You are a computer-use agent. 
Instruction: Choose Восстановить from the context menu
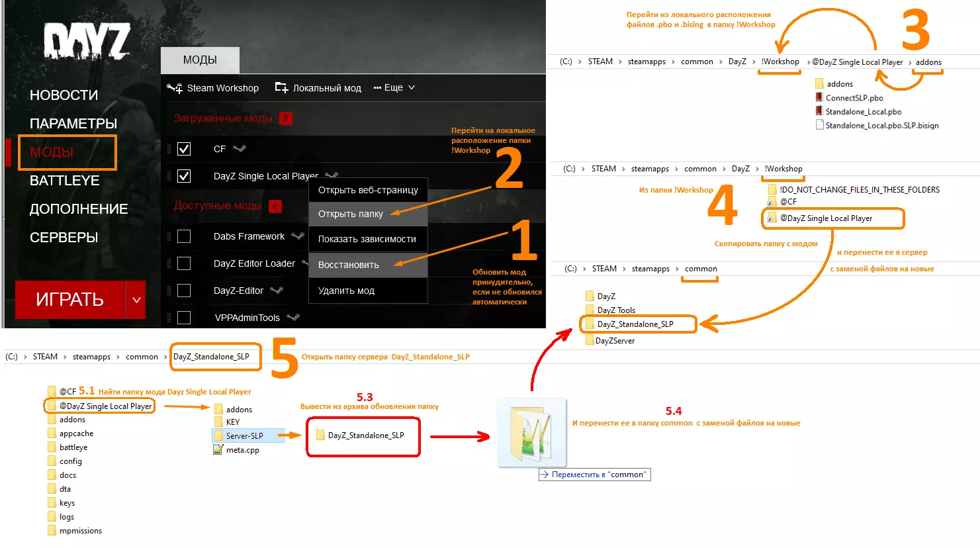[368, 265]
